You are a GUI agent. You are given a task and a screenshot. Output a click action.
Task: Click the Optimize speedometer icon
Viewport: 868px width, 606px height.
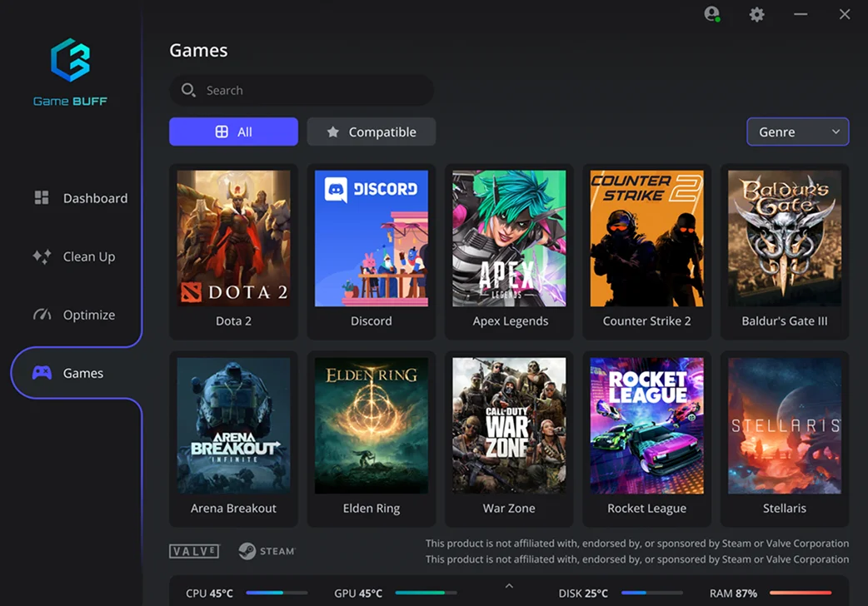tap(42, 315)
